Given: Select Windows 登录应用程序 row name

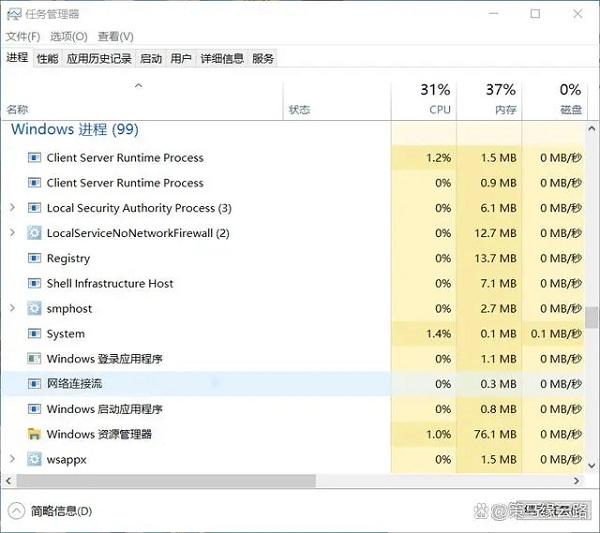Looking at the screenshot, I should (104, 359).
